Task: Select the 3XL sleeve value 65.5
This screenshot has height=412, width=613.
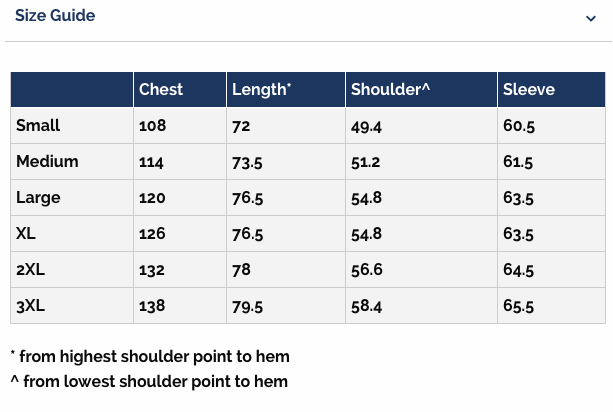Action: (x=518, y=306)
